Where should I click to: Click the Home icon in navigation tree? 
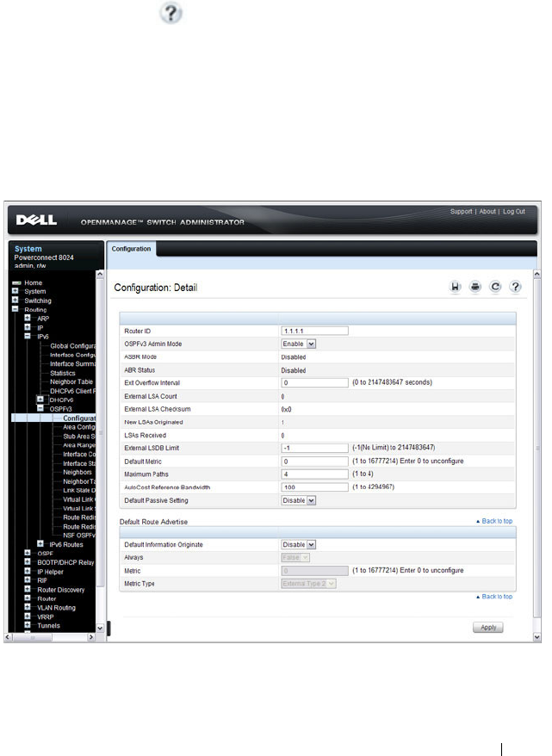(x=17, y=283)
